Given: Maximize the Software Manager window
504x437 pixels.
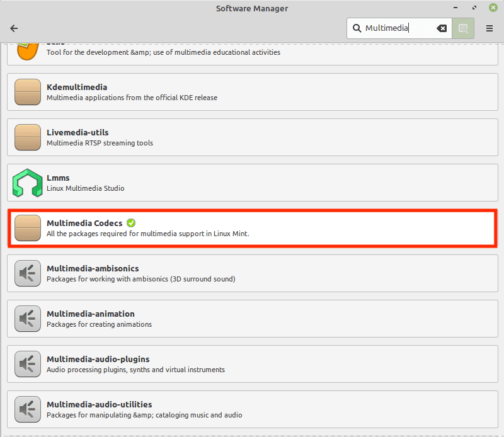Looking at the screenshot, I should point(474,8).
